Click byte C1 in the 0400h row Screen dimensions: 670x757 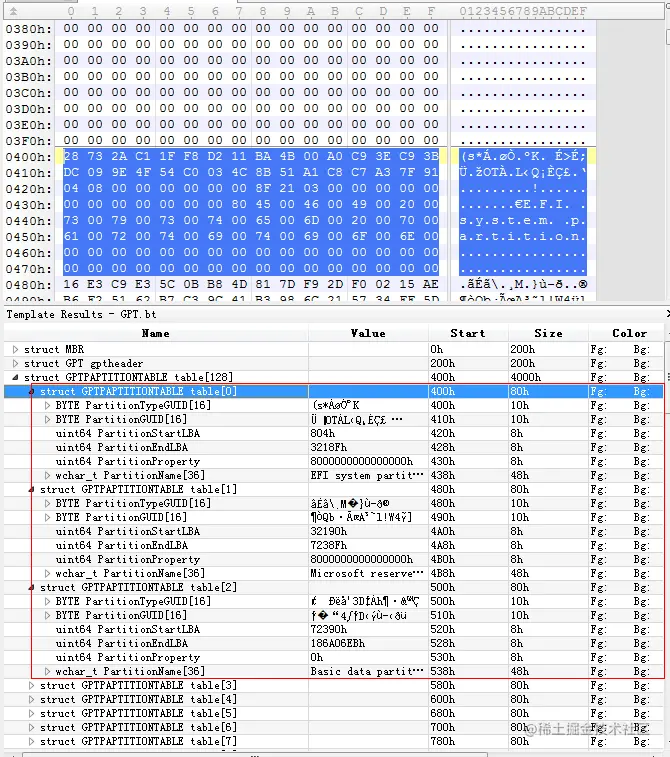click(142, 156)
